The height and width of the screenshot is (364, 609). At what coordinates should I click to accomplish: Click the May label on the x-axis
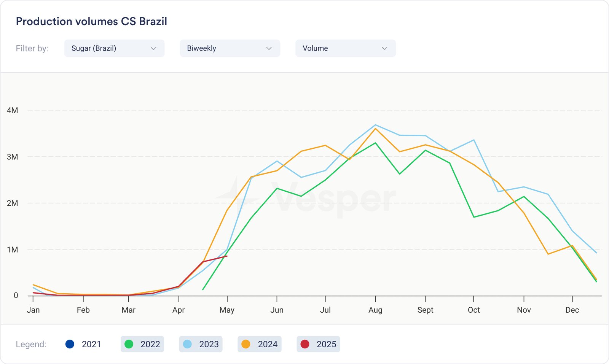coord(227,310)
